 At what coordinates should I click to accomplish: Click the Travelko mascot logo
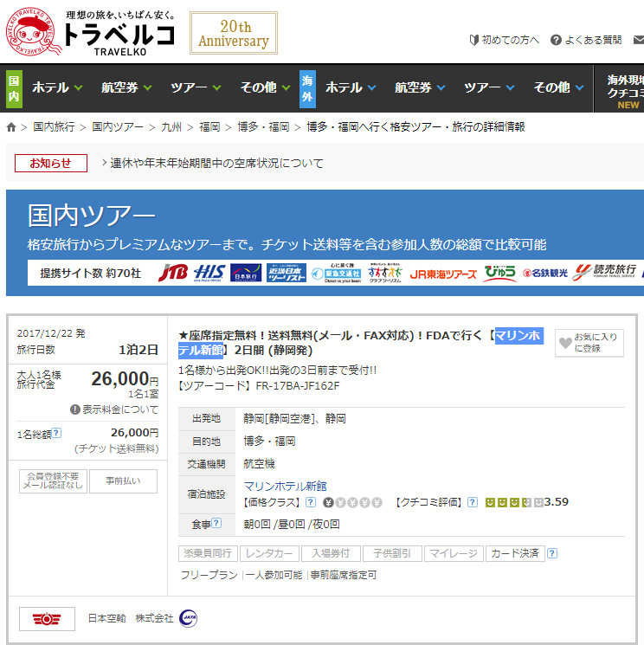[x=32, y=32]
